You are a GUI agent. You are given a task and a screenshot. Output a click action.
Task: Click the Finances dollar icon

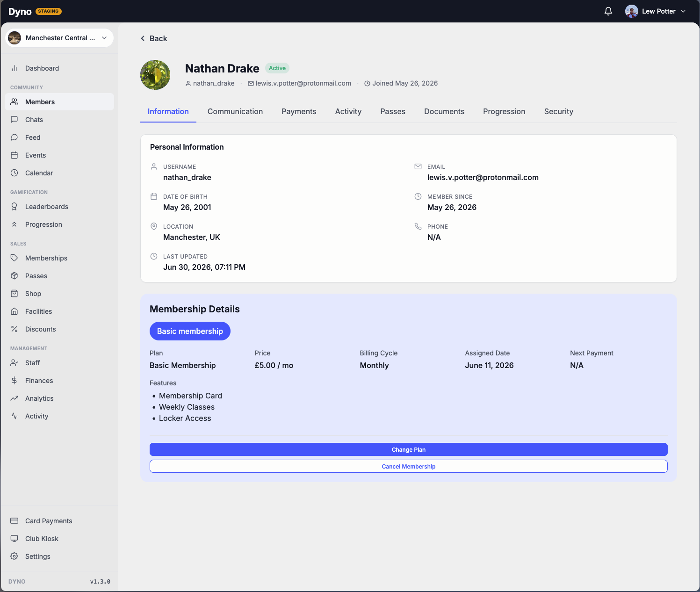14,381
